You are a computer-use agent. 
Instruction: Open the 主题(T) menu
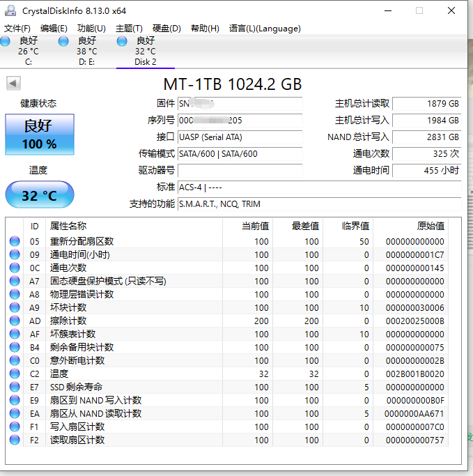tap(129, 29)
